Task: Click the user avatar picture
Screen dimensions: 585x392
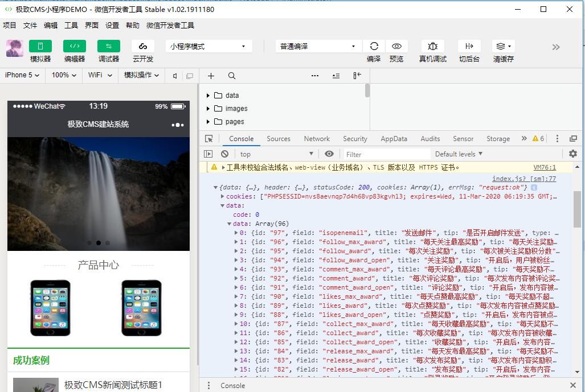Action: point(15,48)
